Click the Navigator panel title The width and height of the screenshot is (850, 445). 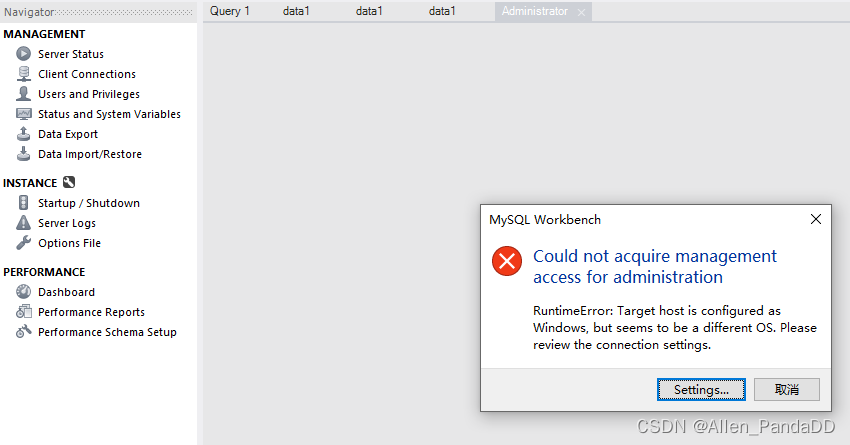(x=29, y=12)
